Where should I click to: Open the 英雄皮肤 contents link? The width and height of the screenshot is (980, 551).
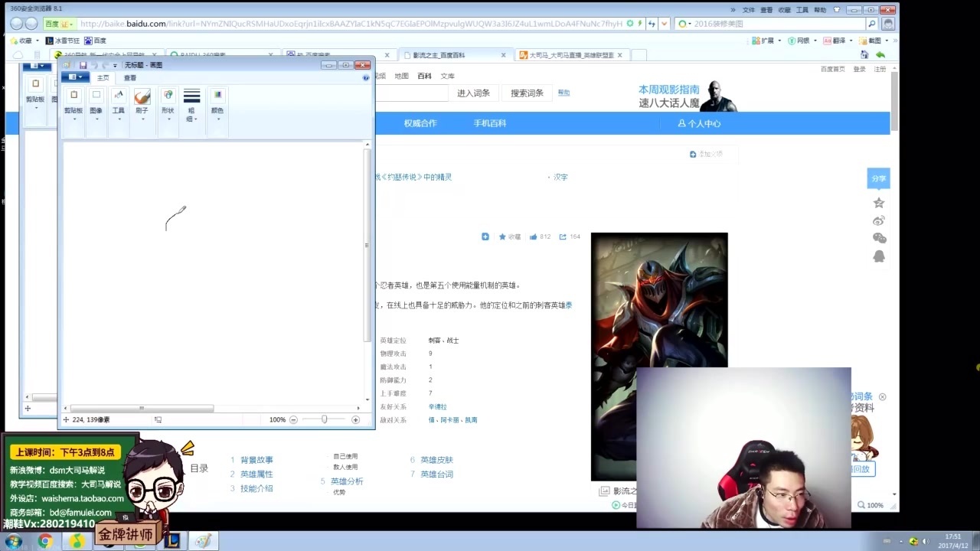[x=436, y=460]
